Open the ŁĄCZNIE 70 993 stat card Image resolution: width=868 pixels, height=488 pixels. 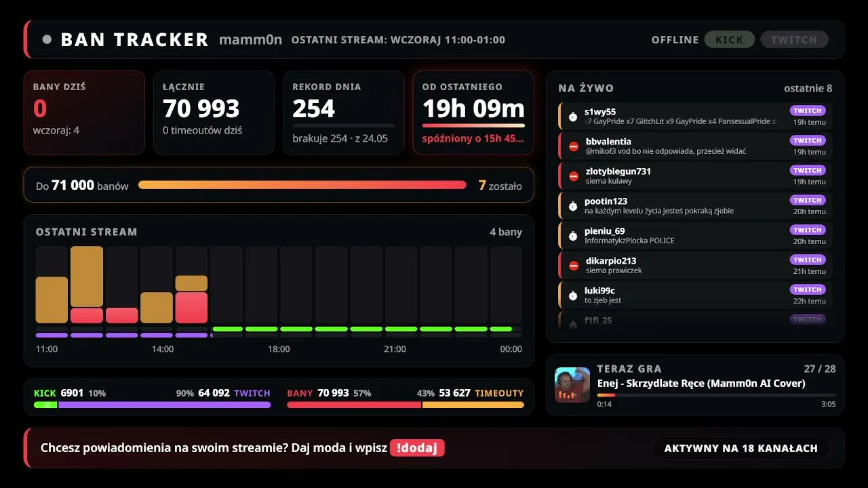[214, 113]
